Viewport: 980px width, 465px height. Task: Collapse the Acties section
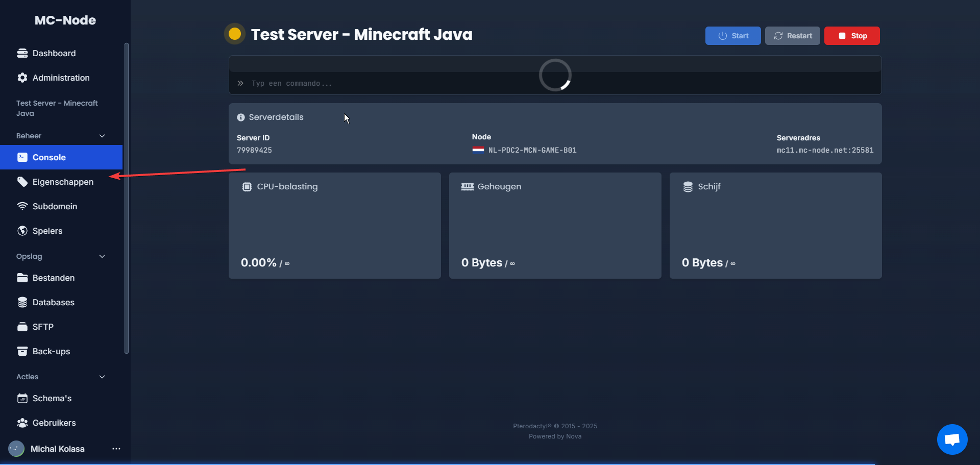(x=102, y=377)
